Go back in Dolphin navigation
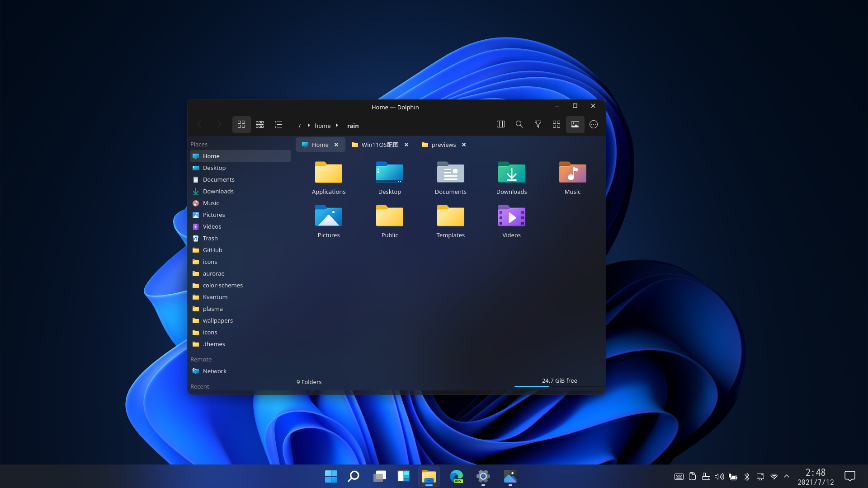Image resolution: width=868 pixels, height=488 pixels. pyautogui.click(x=199, y=124)
